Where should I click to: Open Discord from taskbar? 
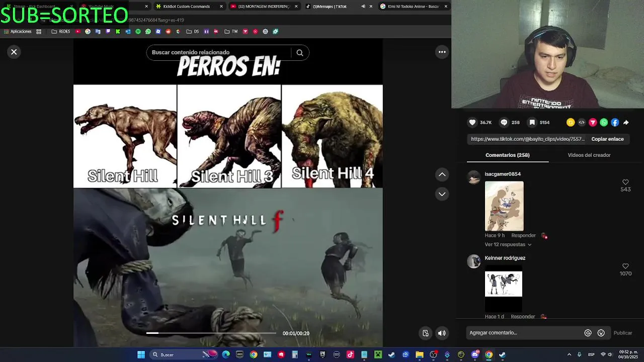[475, 354]
